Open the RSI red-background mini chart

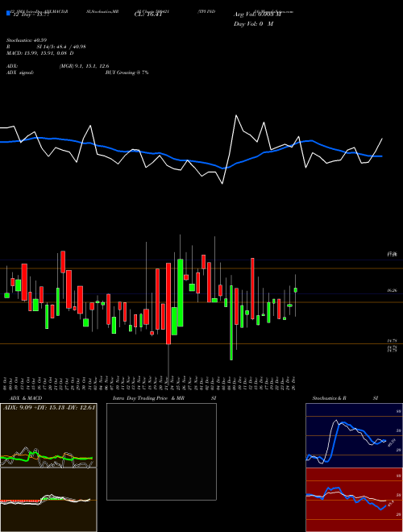(354, 500)
